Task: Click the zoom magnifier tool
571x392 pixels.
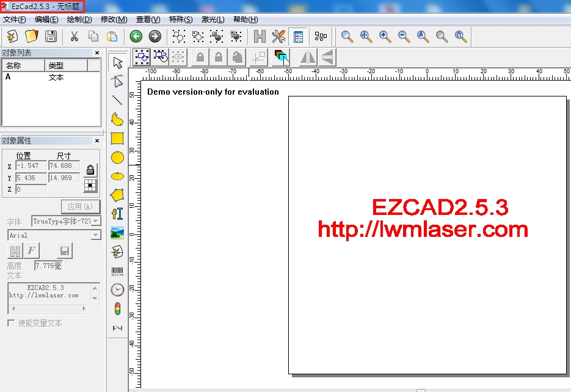Action: [347, 37]
